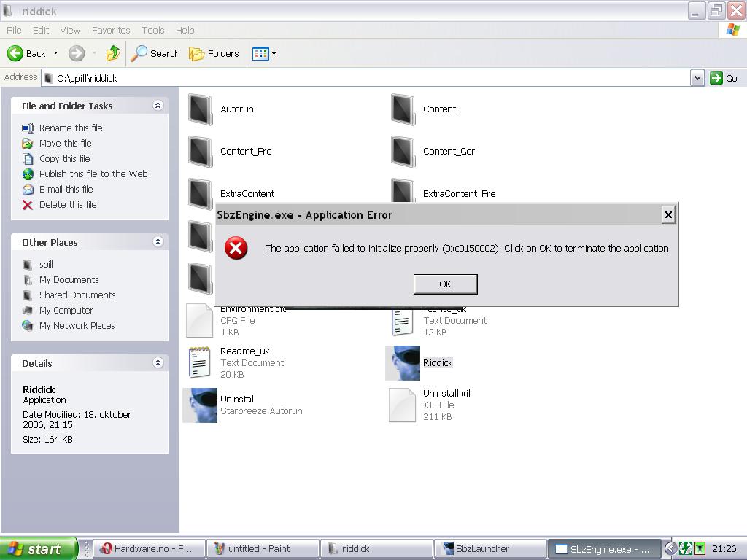This screenshot has height=560, width=747.
Task: Collapse the Other Places panel
Action: 158,241
